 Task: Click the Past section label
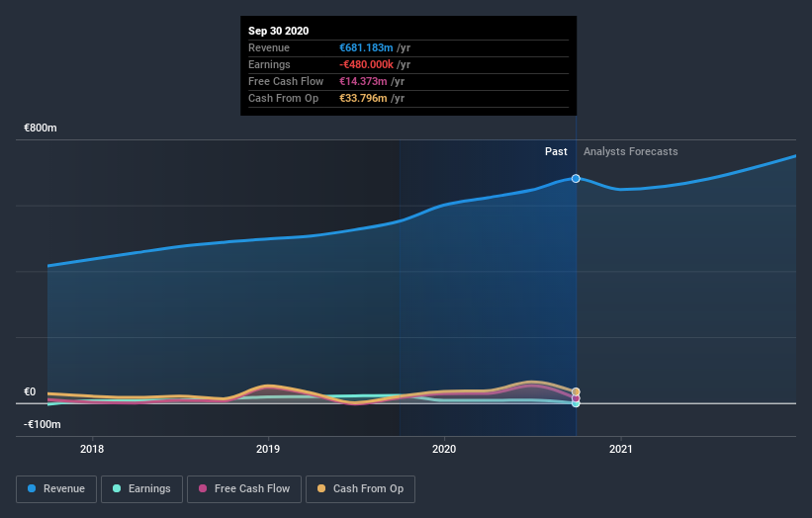click(x=556, y=151)
